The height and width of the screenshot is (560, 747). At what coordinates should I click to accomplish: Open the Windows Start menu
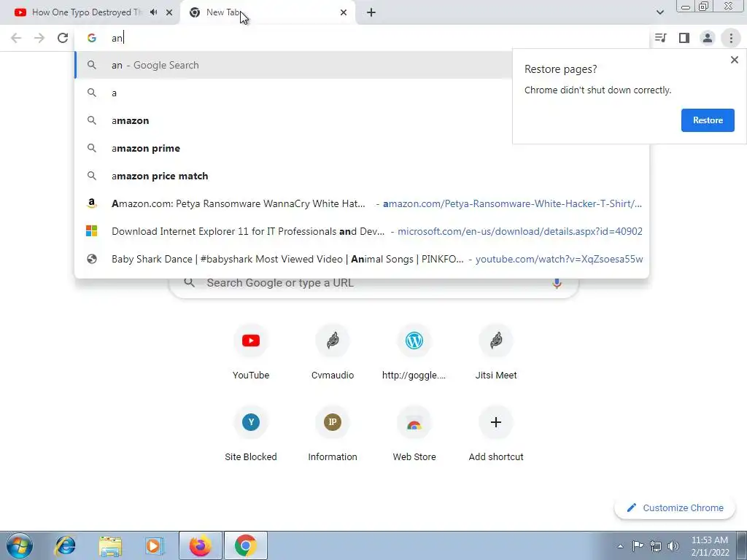click(x=19, y=545)
